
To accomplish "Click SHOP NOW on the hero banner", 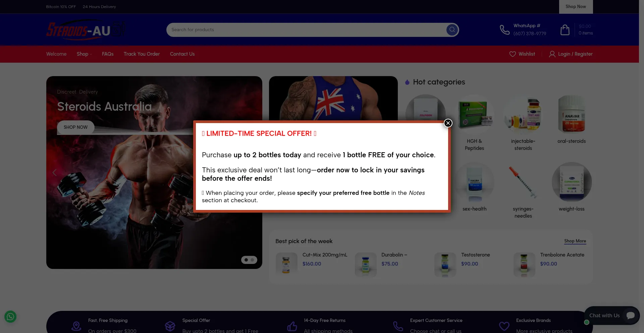I will (75, 127).
